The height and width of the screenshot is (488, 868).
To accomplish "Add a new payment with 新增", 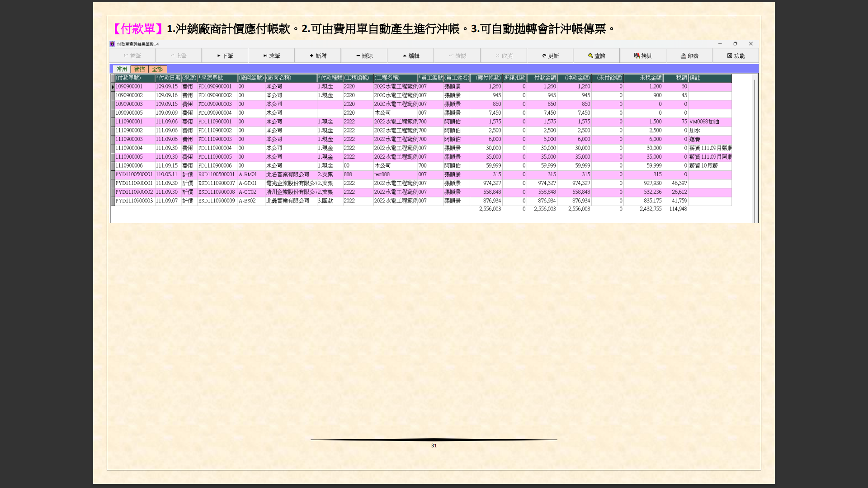I will click(318, 56).
